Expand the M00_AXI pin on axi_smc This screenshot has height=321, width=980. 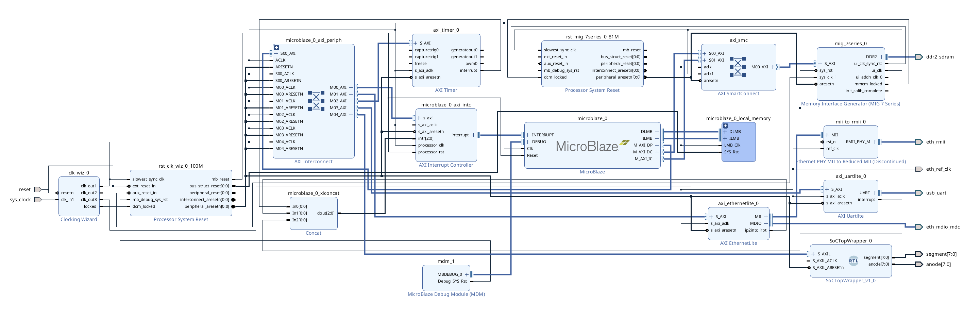[773, 67]
